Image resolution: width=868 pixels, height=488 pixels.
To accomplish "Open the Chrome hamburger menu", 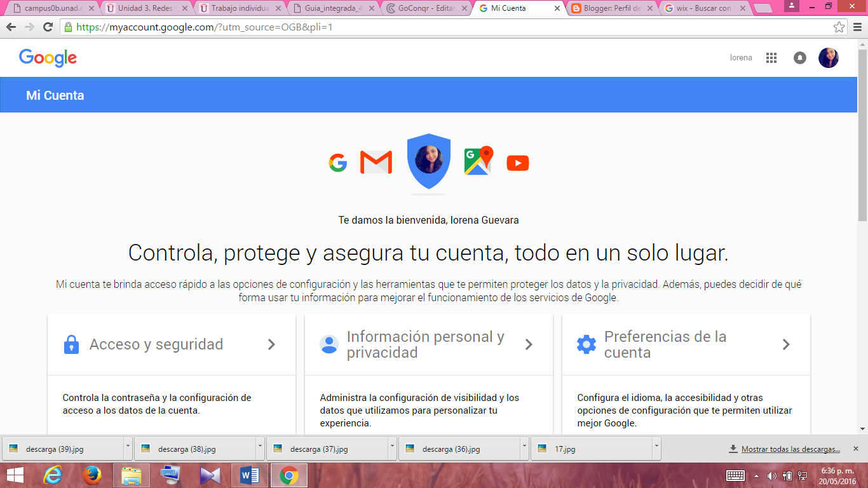I will point(856,27).
